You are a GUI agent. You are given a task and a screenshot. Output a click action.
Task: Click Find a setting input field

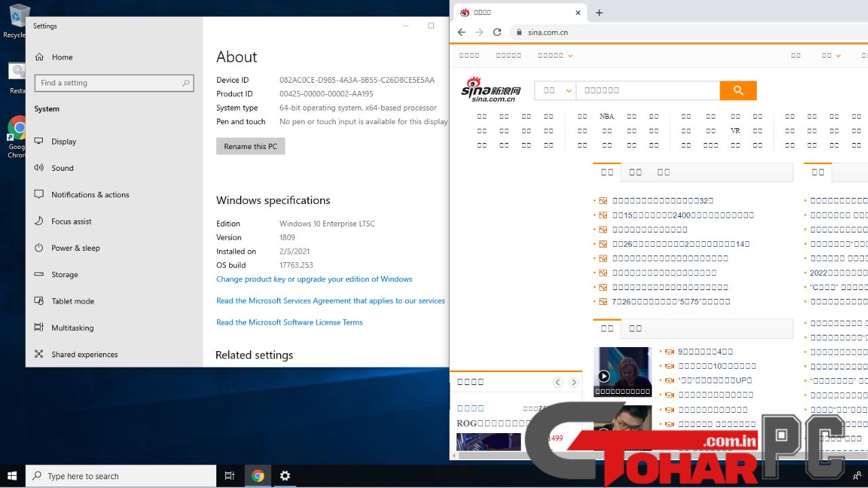click(114, 83)
